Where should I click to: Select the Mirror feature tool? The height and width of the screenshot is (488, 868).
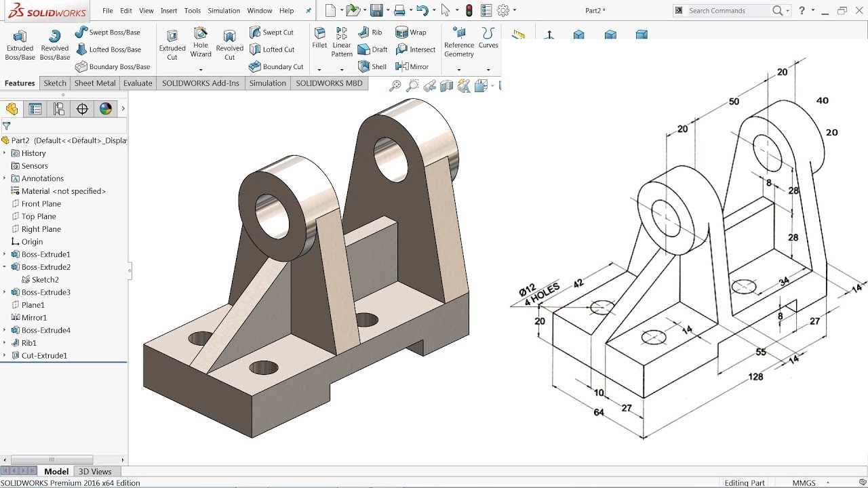pyautogui.click(x=412, y=66)
